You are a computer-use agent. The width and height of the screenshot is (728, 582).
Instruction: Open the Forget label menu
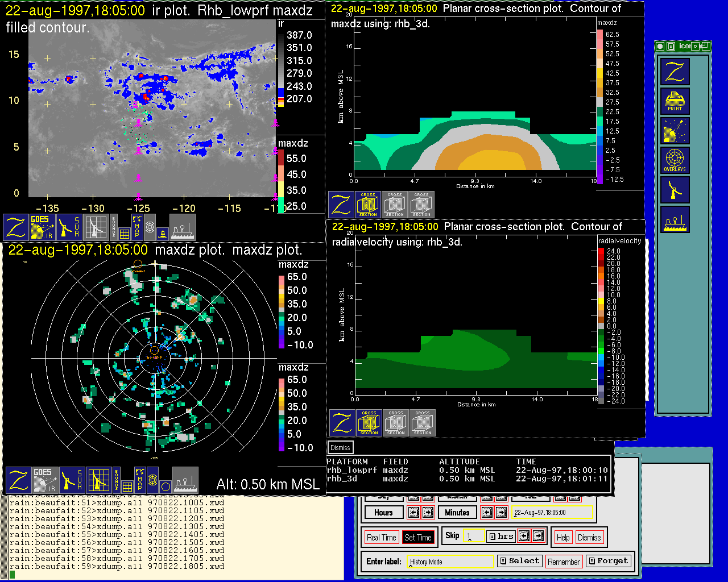(608, 561)
